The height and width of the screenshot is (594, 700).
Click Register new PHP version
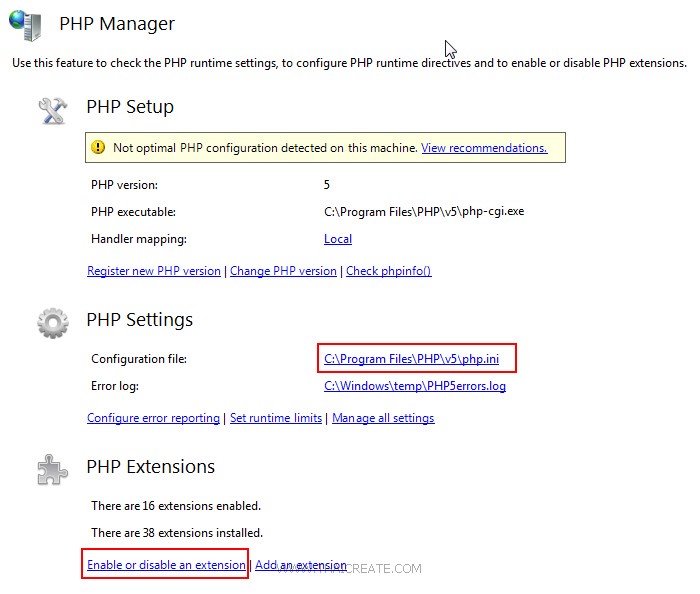(154, 271)
